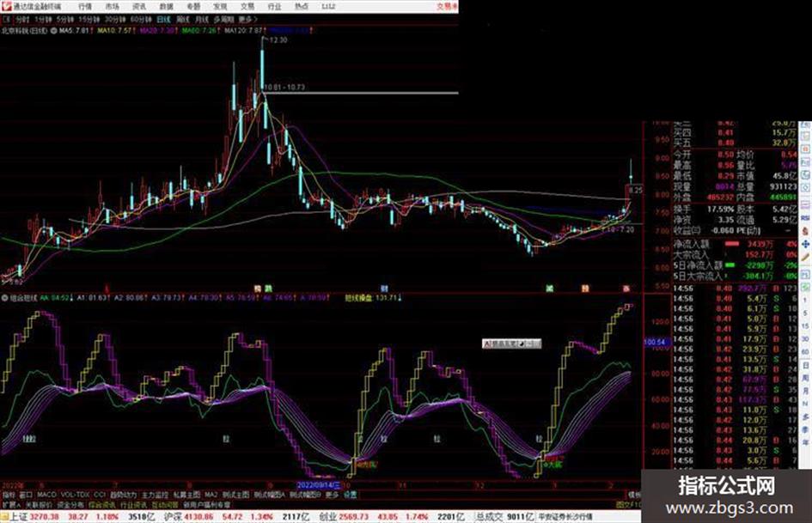
Task: Open the 市场 menu
Action: [x=112, y=6]
